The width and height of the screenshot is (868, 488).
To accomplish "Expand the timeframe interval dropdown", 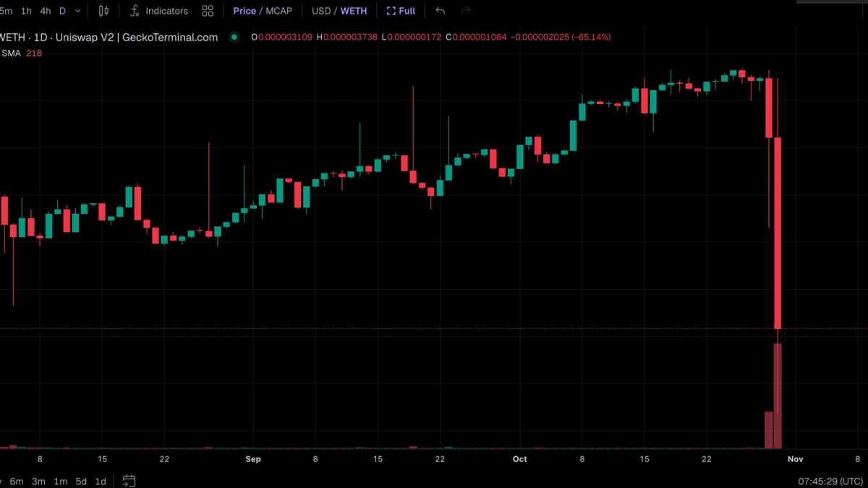I will [x=77, y=11].
